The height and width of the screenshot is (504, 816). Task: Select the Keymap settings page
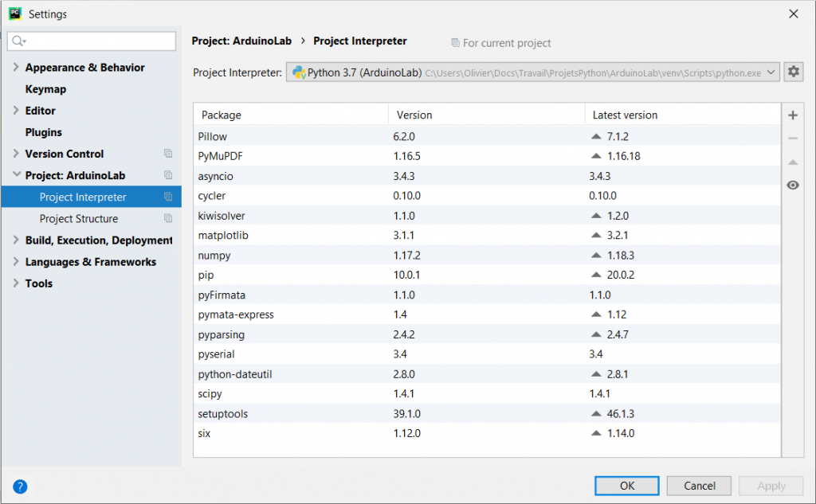[45, 89]
